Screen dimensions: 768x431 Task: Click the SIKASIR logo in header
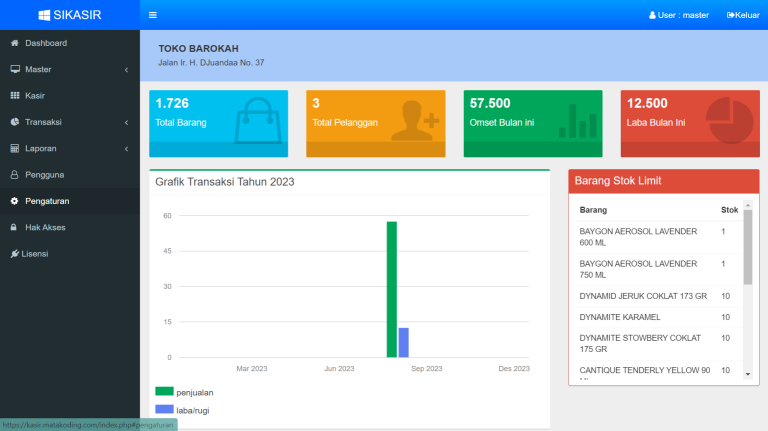point(69,15)
